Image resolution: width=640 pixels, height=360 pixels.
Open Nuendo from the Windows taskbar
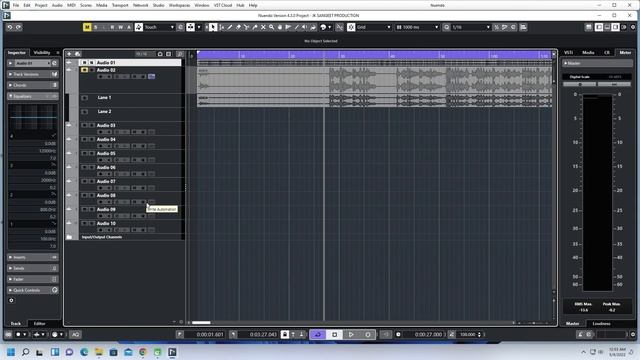(x=172, y=352)
